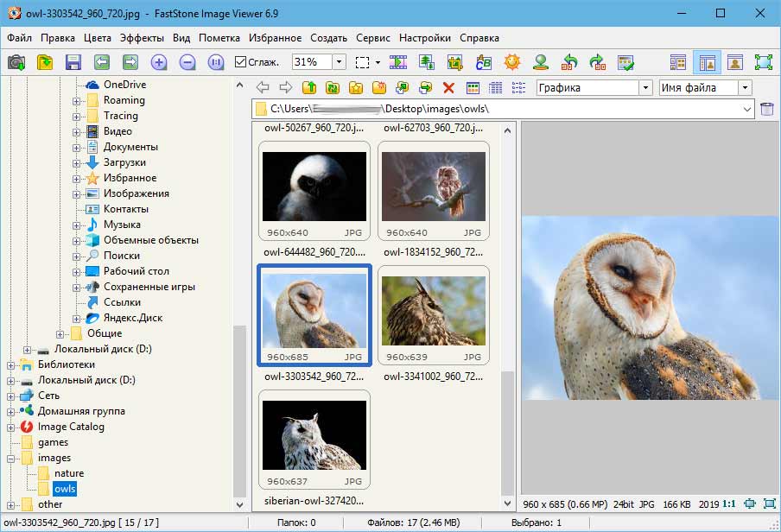Delete selected file with the red X icon

[x=447, y=87]
